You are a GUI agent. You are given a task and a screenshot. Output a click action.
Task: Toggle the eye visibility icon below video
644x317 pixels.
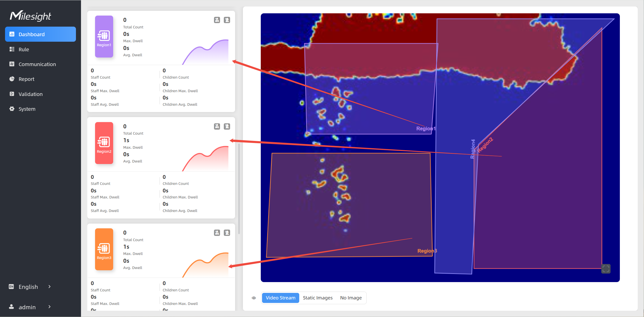click(254, 298)
